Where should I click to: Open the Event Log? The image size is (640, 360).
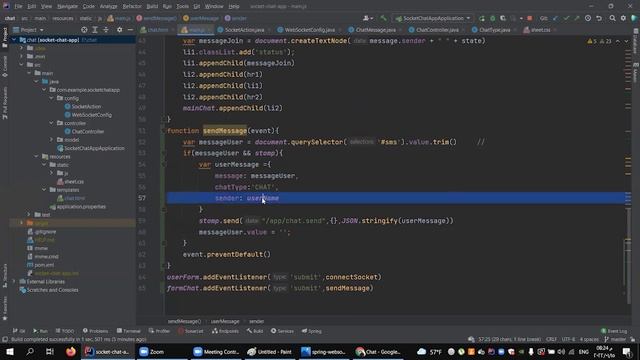click(x=614, y=331)
